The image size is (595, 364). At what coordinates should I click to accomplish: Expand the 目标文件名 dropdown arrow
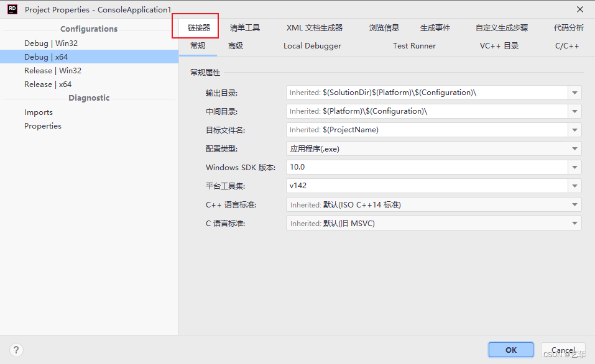point(574,129)
